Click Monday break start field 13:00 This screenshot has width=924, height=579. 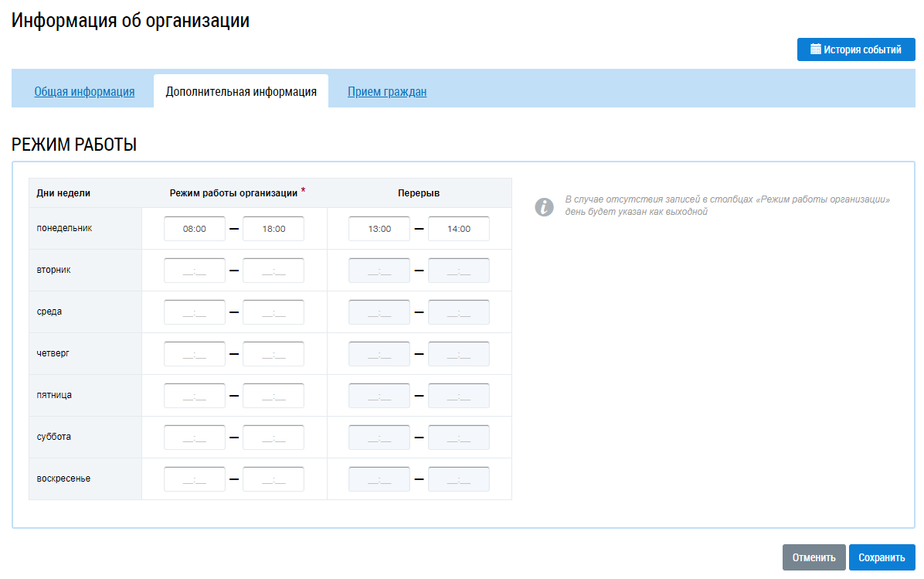pos(379,229)
